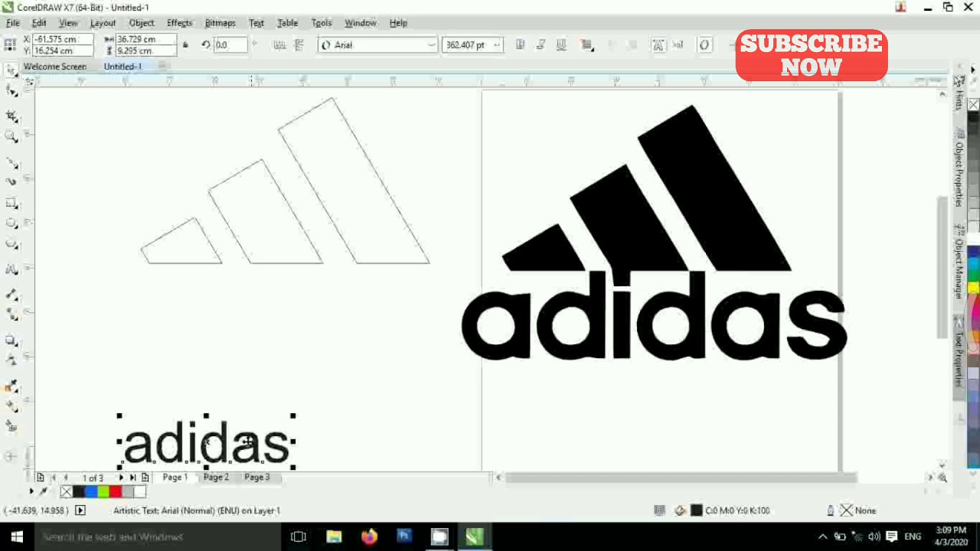Toggle the lock ratio padlock
The width and height of the screenshot is (980, 551).
[x=185, y=45]
